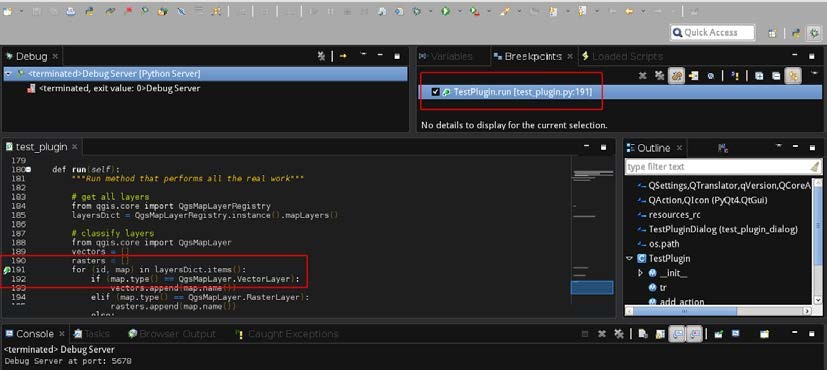Open the Back history dropdown arrow
This screenshot has height=370, width=827.
[643, 11]
